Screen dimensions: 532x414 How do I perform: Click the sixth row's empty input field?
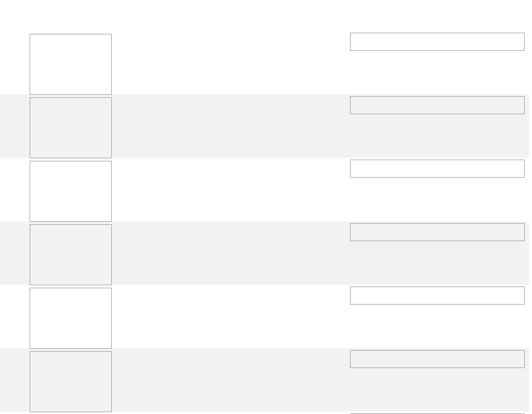click(x=437, y=359)
